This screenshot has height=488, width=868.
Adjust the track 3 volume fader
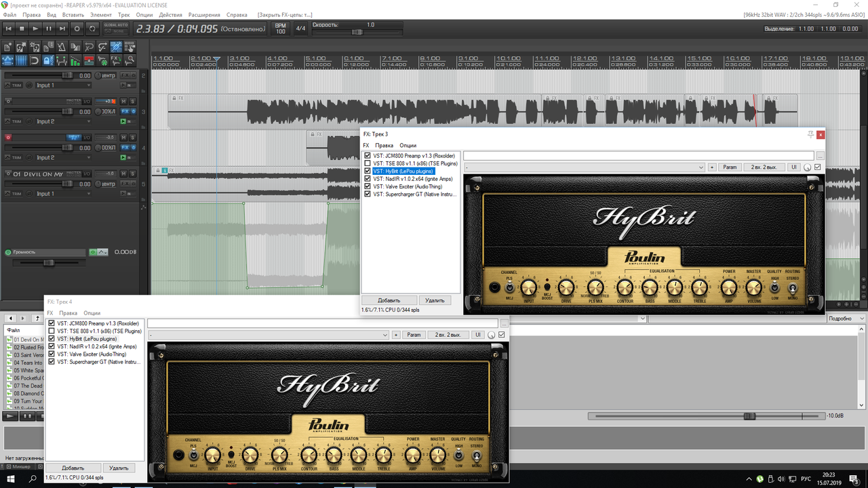click(68, 111)
